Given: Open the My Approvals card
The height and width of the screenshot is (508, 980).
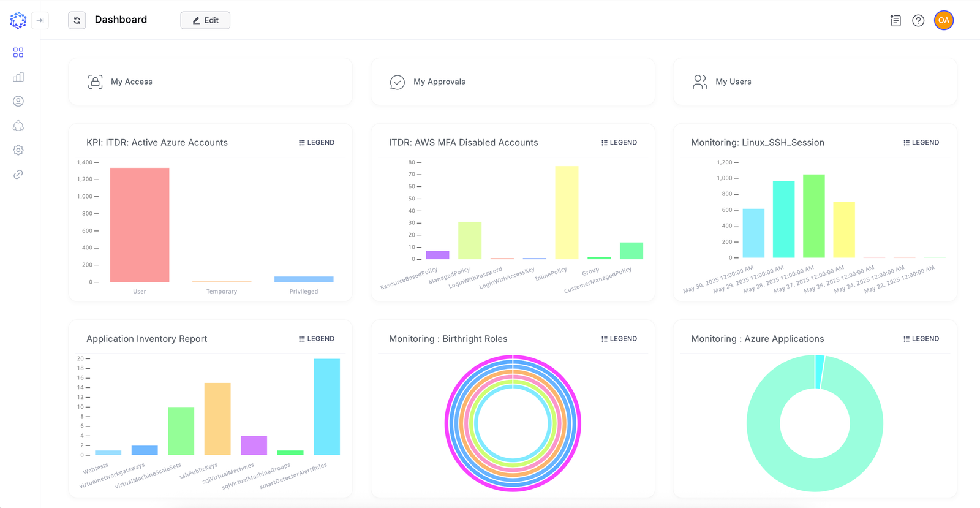Looking at the screenshot, I should [513, 82].
